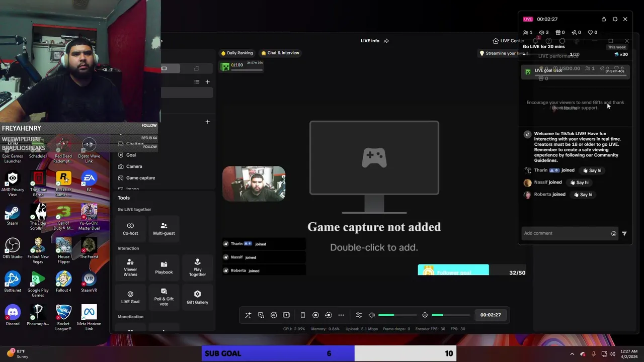
Task: Open the notifications bell icon
Action: click(x=535, y=41)
